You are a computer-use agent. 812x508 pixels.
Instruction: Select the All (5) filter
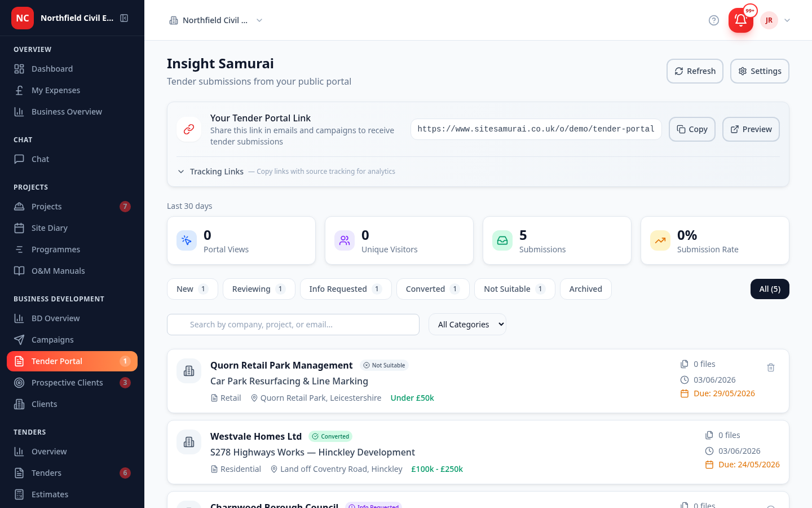click(770, 289)
